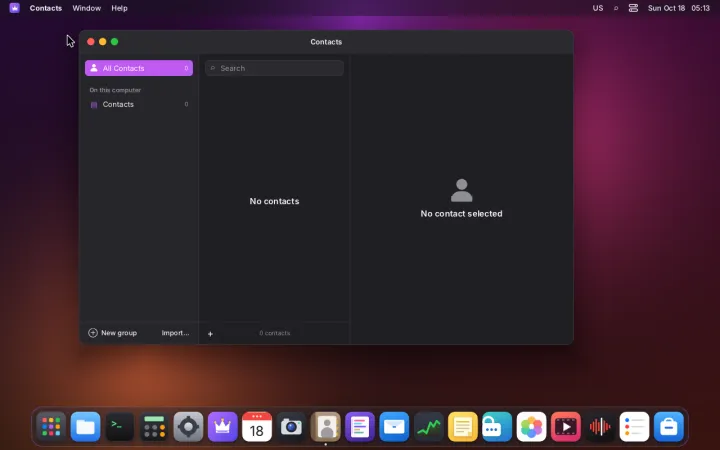Viewport: 720px width, 450px height.
Task: Open Files folder icon in dock
Action: [85, 427]
